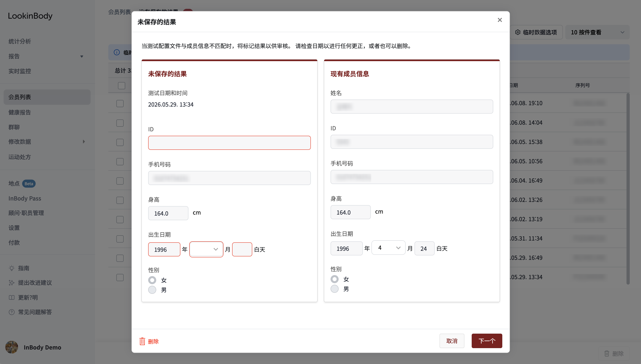The image size is (641, 364).
Task: Click the info icon in the blue banner
Action: (x=117, y=52)
